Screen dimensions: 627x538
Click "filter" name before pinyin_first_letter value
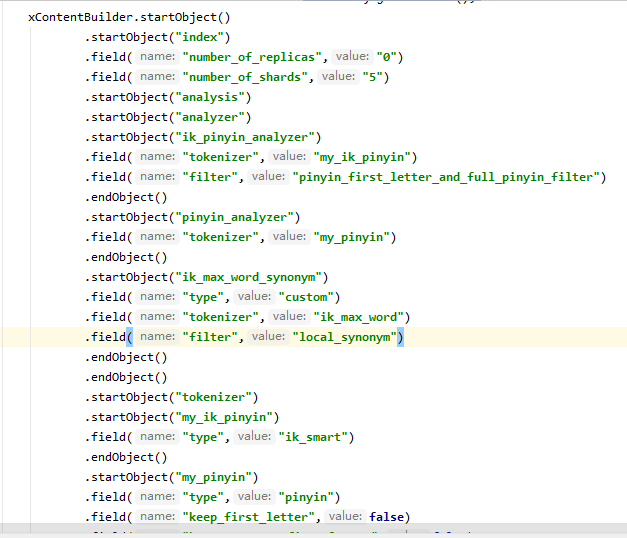point(210,177)
